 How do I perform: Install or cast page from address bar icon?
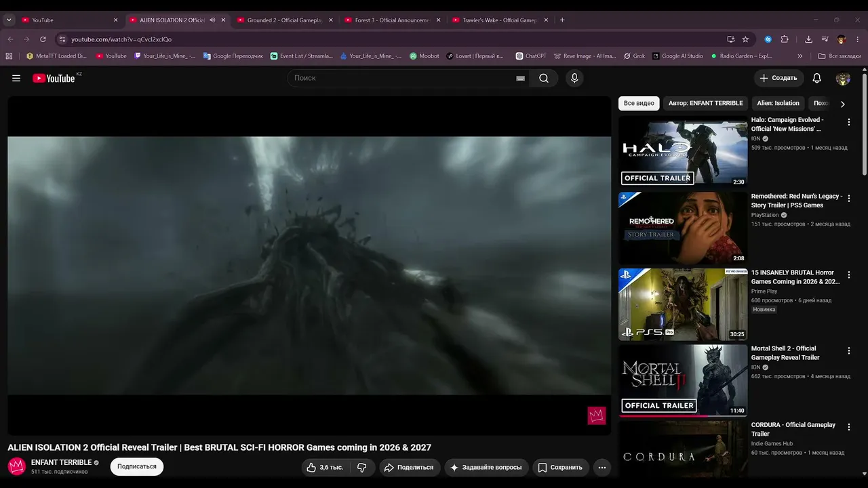click(730, 39)
